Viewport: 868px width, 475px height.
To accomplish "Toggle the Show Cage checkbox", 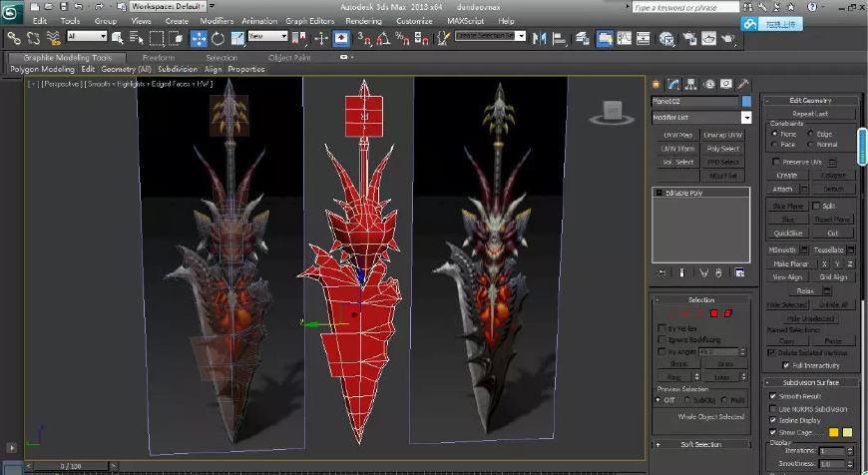I will tap(773, 432).
